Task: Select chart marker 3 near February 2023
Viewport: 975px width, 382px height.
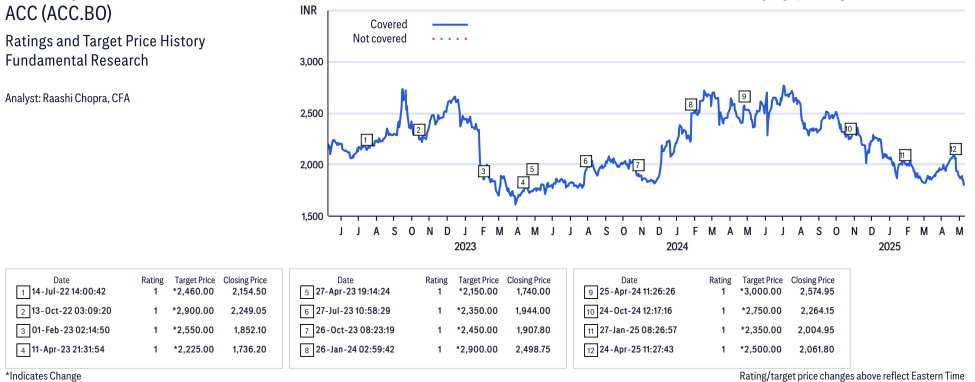Action: 484,171
